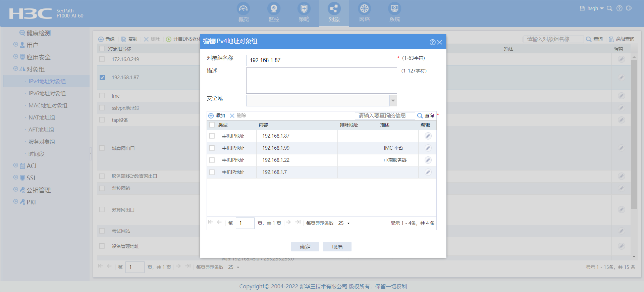This screenshot has height=292, width=644.
Task: Click 复制 in the background toolbar
Action: tap(129, 39)
